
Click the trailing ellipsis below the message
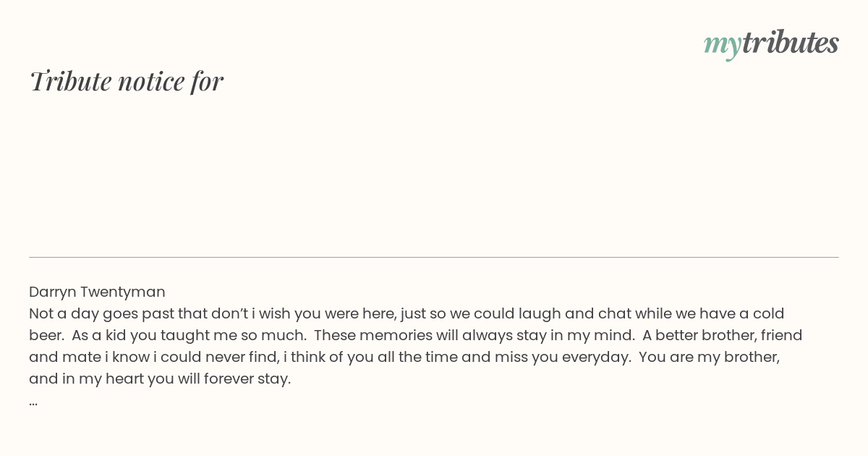33,402
